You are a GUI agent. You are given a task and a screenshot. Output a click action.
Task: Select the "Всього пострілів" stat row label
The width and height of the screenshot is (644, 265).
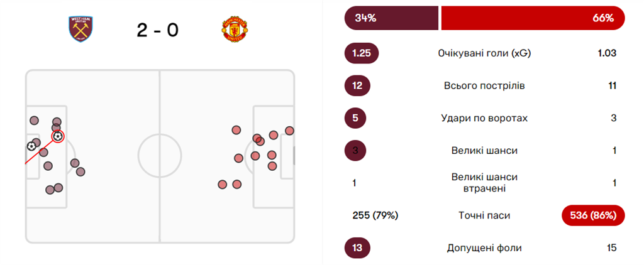pyautogui.click(x=484, y=85)
